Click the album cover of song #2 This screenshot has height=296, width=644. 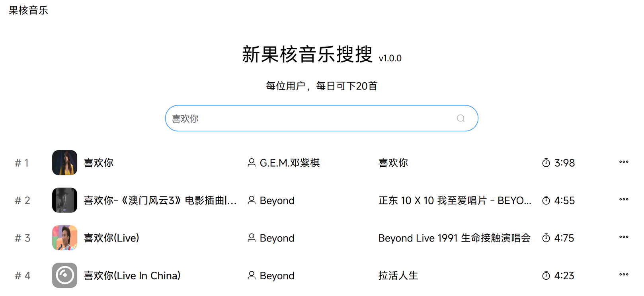[x=64, y=200]
